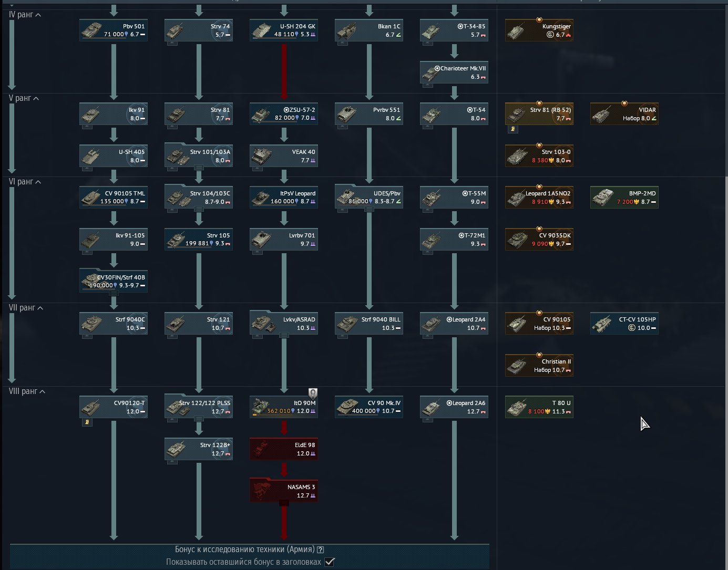Open research bonus help question mark
The image size is (728, 570).
tap(321, 550)
